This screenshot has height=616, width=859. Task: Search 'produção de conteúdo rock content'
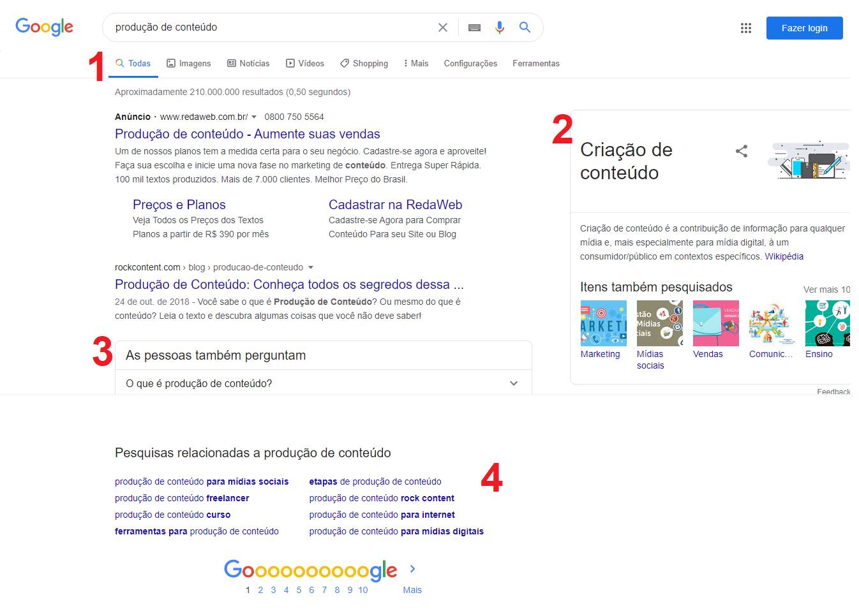coord(382,498)
